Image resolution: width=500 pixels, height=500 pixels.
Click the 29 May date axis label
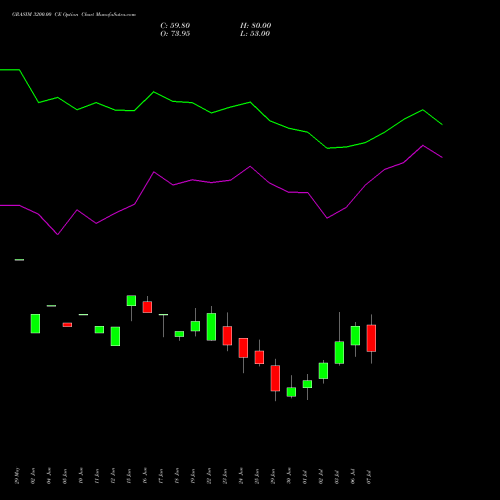[18, 476]
